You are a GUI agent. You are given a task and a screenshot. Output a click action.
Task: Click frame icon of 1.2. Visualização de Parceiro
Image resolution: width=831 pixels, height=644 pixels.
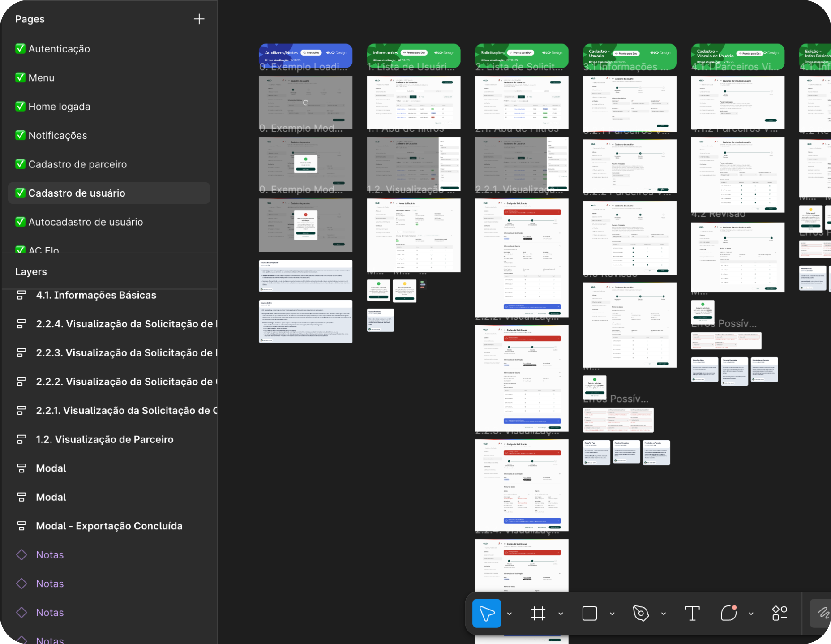(x=21, y=439)
